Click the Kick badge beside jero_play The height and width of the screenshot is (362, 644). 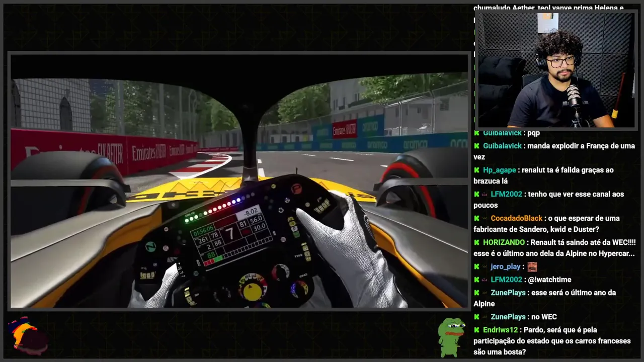pos(476,266)
